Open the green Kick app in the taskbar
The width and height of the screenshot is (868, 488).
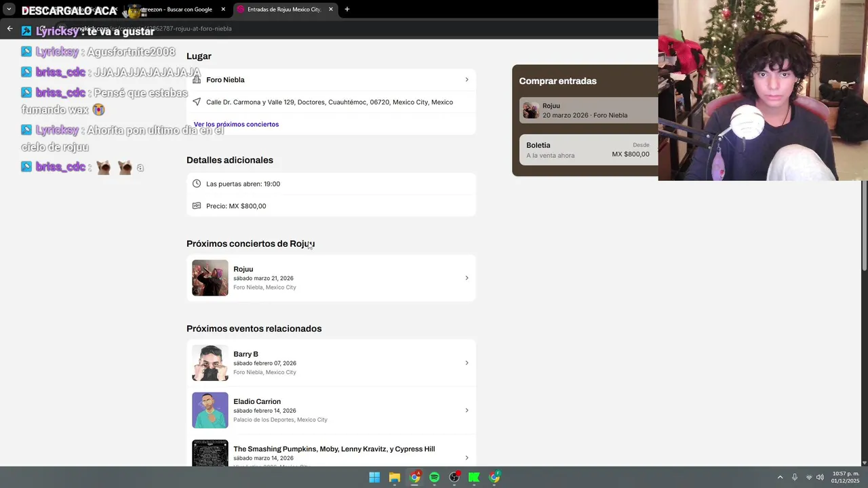coord(474,477)
